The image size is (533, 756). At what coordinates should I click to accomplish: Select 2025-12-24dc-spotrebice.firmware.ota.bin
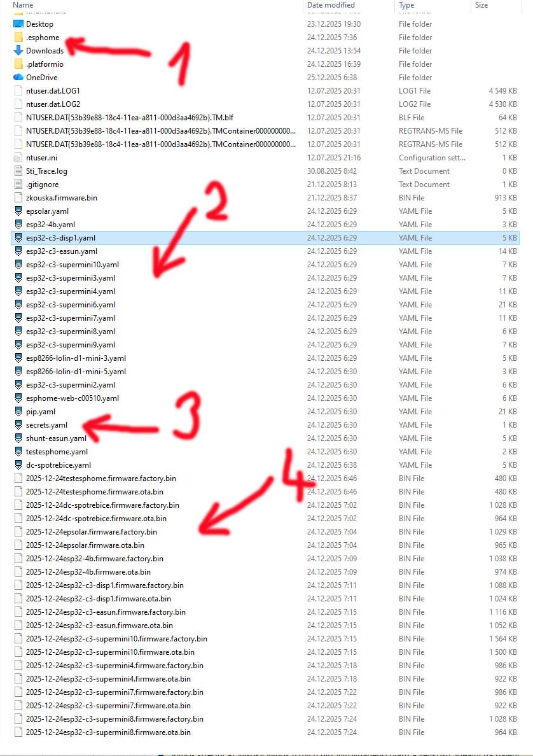[97, 518]
